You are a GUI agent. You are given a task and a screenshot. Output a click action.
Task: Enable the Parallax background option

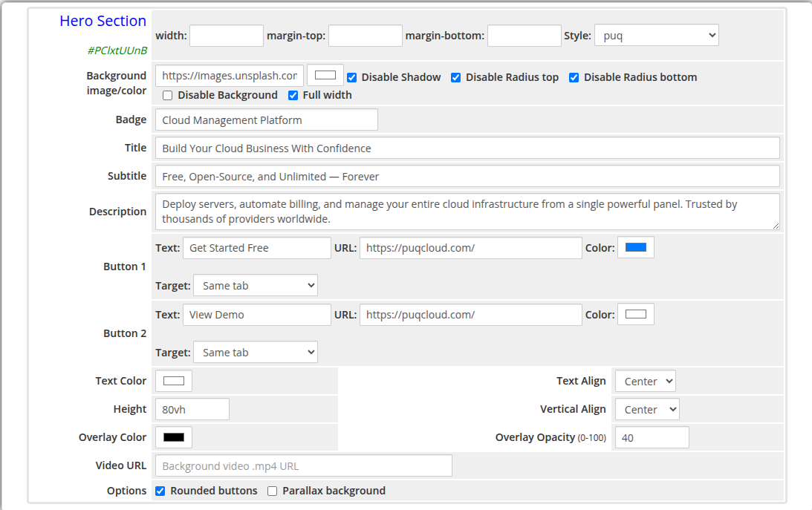point(273,491)
